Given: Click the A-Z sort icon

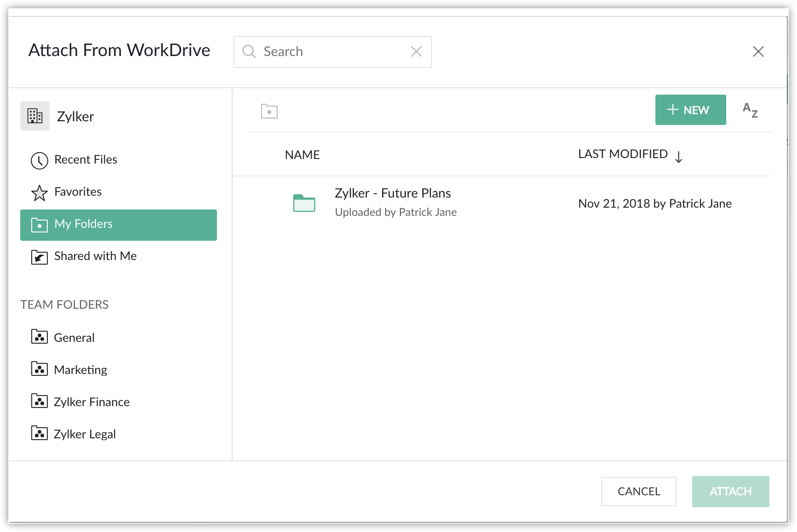Looking at the screenshot, I should pos(750,110).
